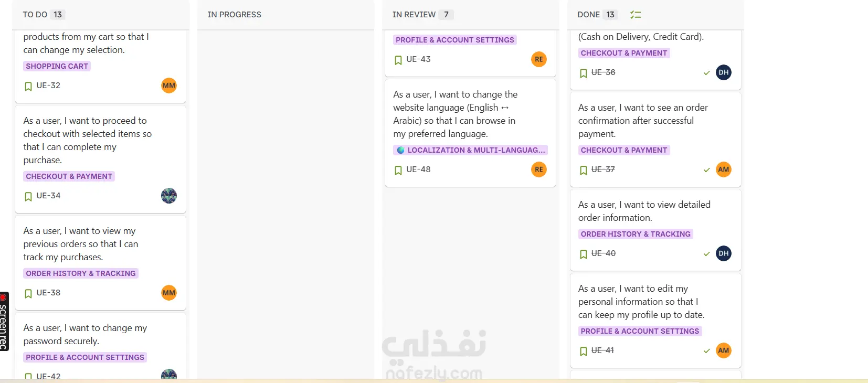Open the UE-38 issue key link

48,293
